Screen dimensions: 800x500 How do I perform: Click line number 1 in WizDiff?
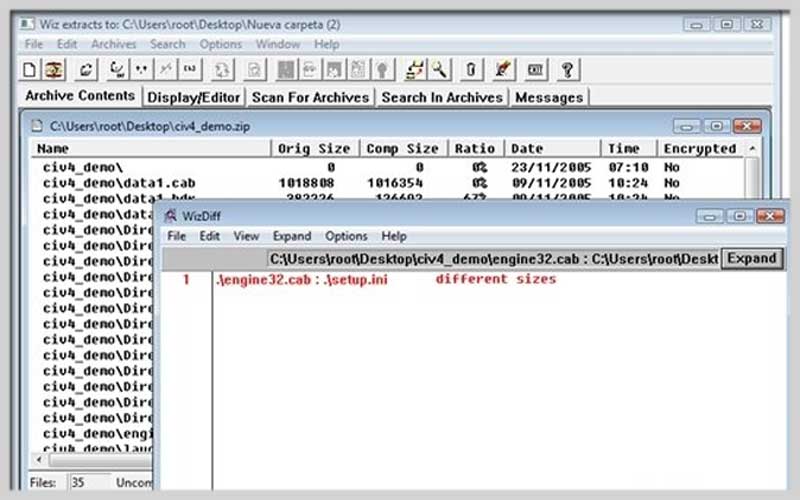(186, 279)
